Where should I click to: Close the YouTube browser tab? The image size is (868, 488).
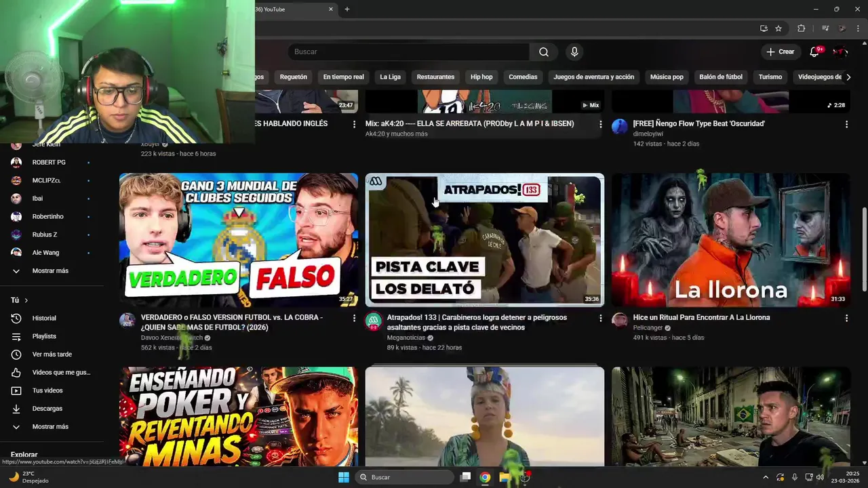[331, 9]
